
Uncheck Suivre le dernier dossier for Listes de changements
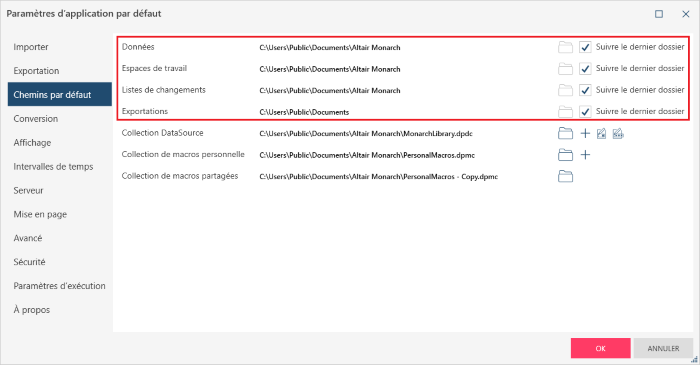585,90
